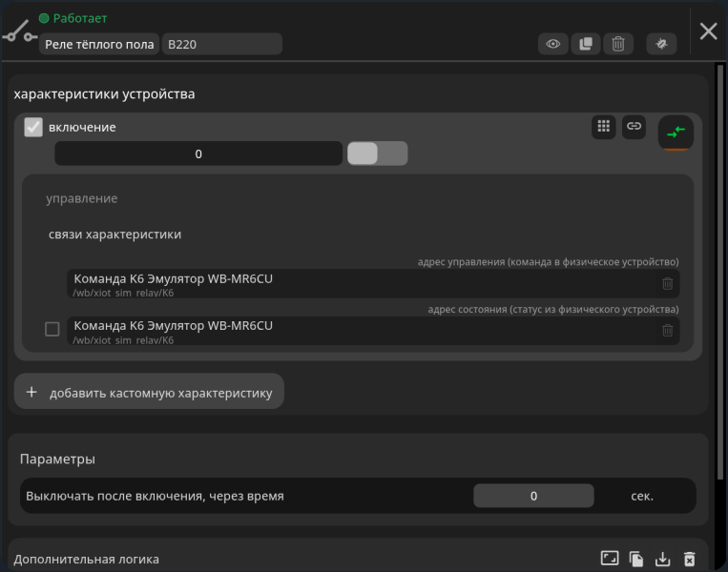Open the grid icon for включение characteristic
Screen dimensions: 728x572
tap(604, 126)
